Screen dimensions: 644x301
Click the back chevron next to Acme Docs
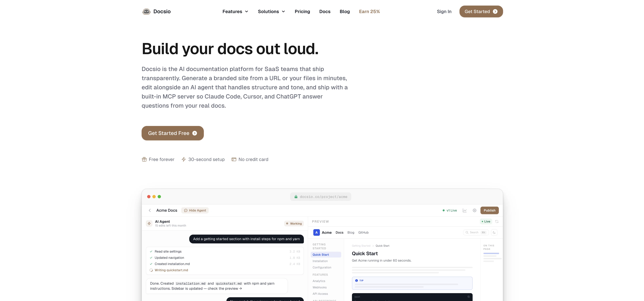(x=150, y=210)
